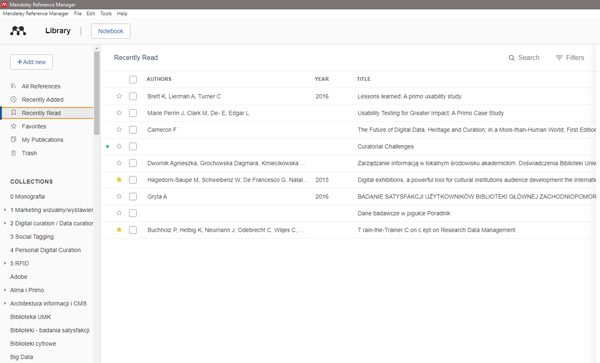Click the My Publications icon
Viewport: 600px width, 363px height.
pyautogui.click(x=13, y=140)
